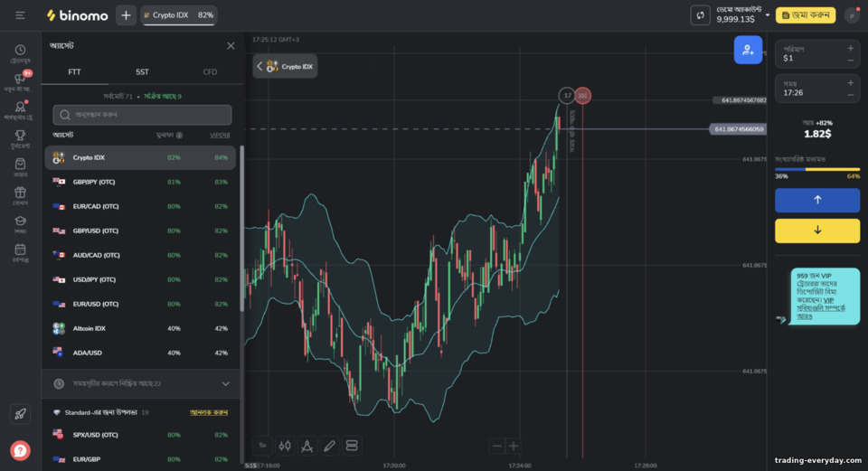868x471 pixels.
Task: Open the 5s timeframe selector
Action: click(x=262, y=446)
